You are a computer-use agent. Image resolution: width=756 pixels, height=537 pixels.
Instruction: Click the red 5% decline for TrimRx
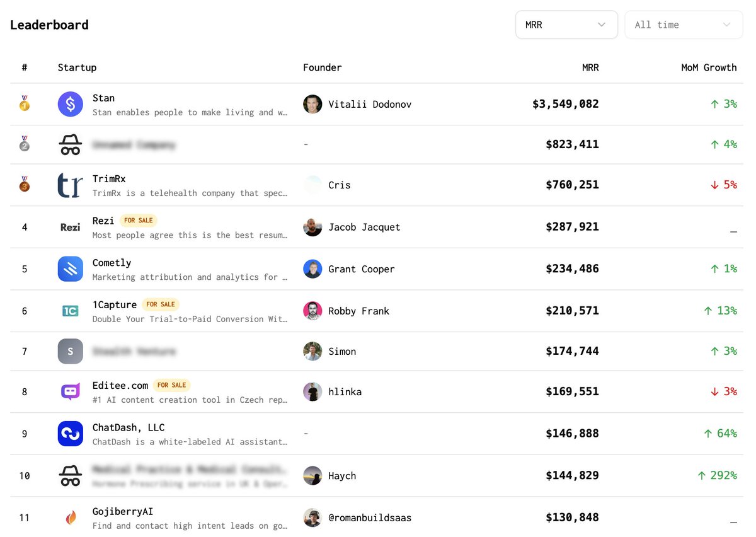[723, 185]
